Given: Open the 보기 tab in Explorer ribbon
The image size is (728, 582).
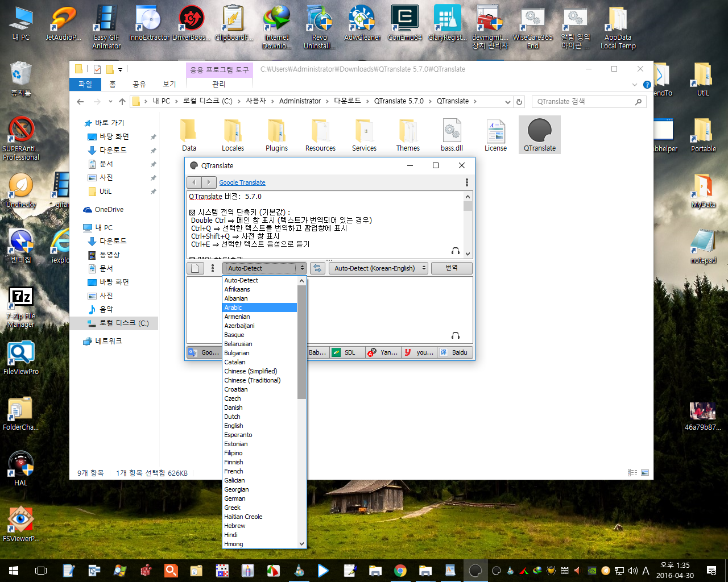Looking at the screenshot, I should coord(169,84).
